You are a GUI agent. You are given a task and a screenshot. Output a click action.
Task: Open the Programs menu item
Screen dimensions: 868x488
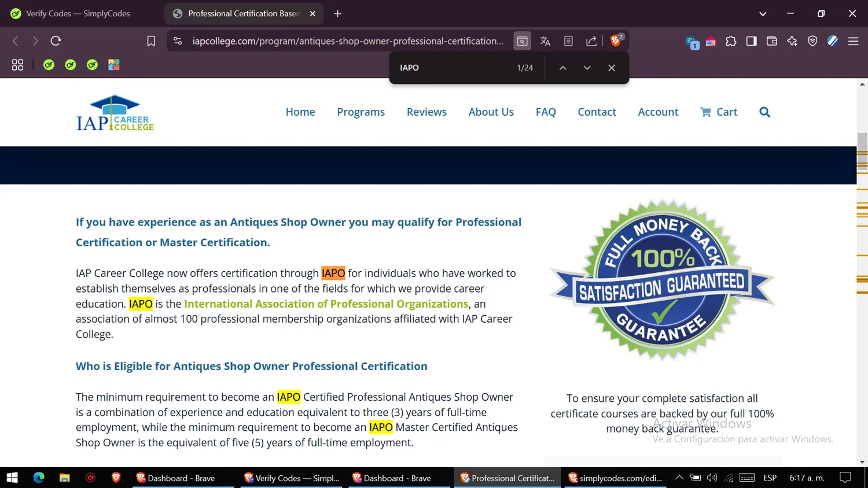[361, 112]
